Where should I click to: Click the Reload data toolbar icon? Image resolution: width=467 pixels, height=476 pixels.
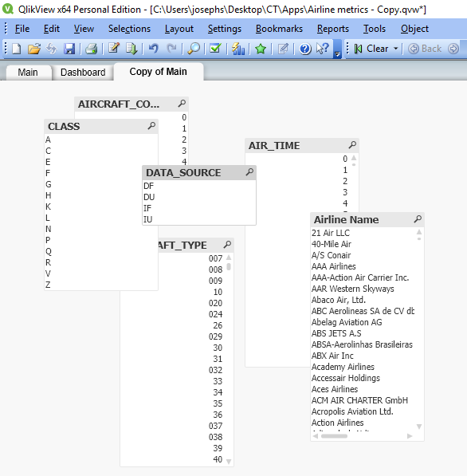[x=52, y=49]
